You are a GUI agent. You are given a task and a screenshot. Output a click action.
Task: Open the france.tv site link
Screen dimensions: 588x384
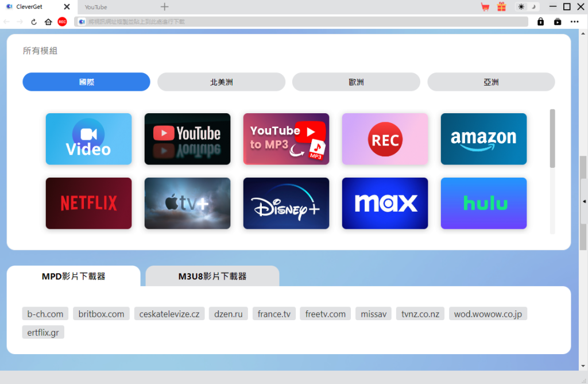[x=274, y=314]
